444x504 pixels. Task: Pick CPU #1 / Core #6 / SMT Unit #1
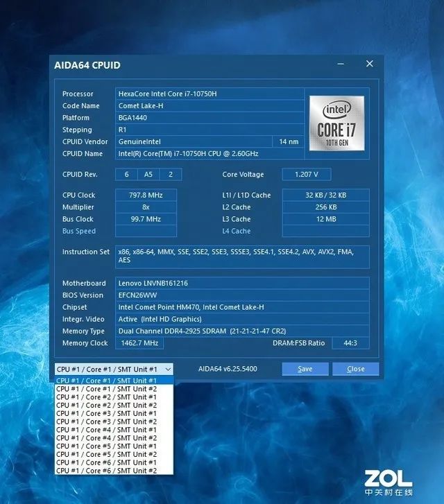point(114,462)
